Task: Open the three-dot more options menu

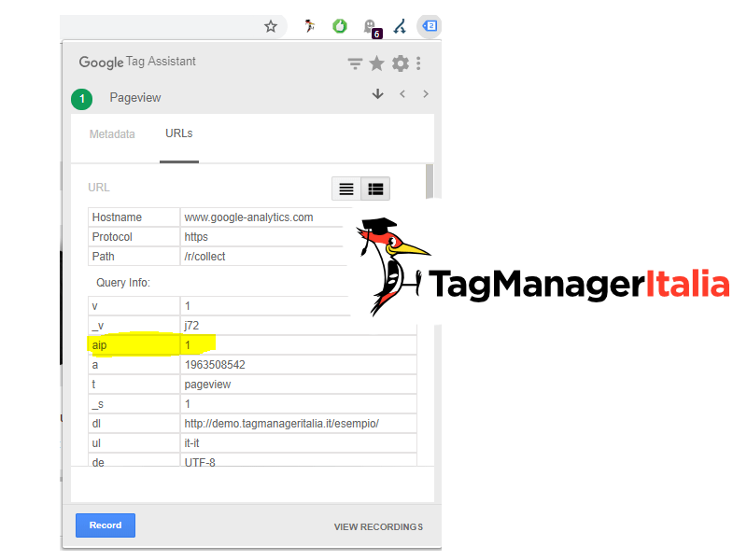Action: click(x=418, y=63)
